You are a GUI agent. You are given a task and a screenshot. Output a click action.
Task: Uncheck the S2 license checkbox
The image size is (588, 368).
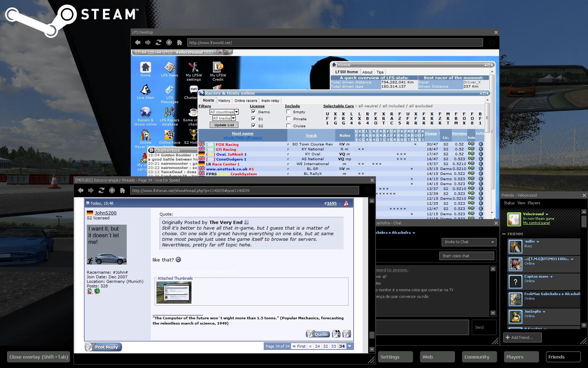click(253, 125)
